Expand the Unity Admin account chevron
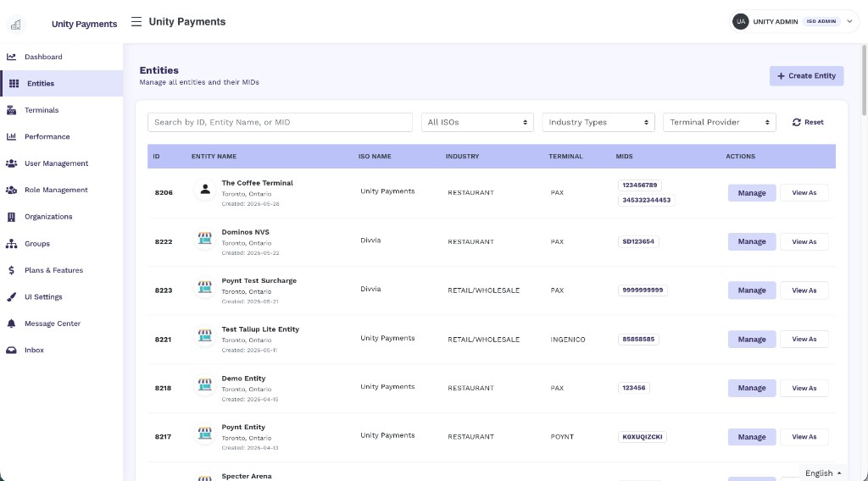 [849, 21]
